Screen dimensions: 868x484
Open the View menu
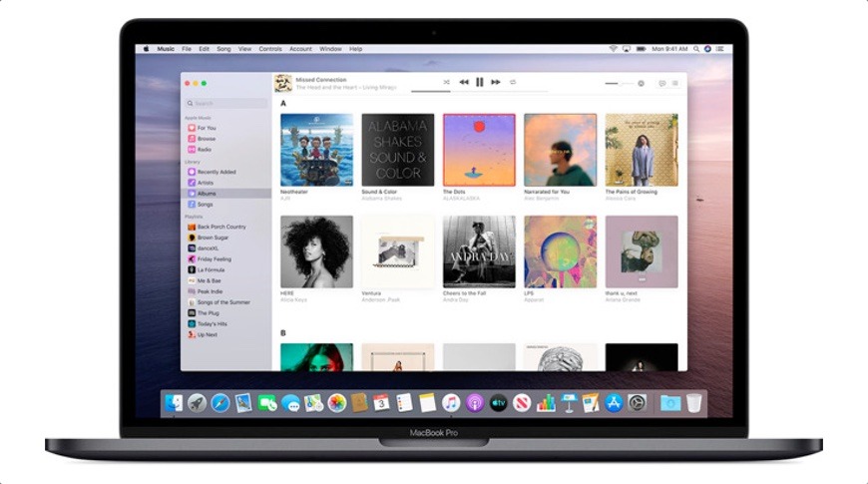tap(244, 49)
